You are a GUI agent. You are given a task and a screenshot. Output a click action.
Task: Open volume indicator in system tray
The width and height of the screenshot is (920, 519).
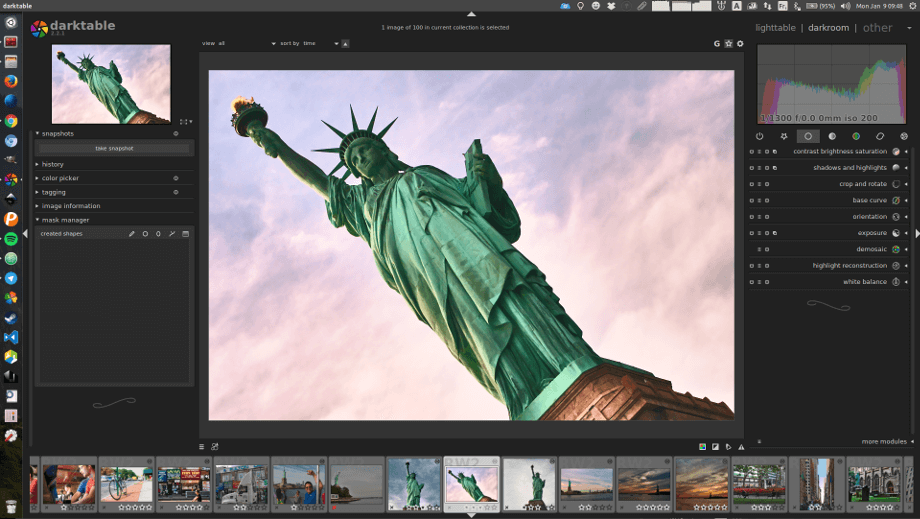[845, 6]
